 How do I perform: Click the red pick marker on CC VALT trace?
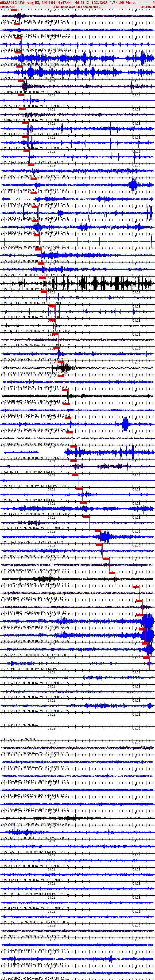14,10
